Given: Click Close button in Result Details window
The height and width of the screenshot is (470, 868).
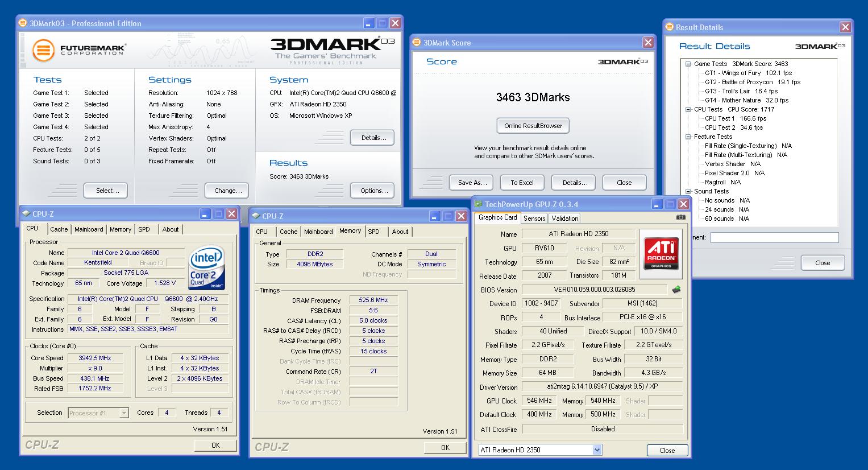Looking at the screenshot, I should click(823, 263).
